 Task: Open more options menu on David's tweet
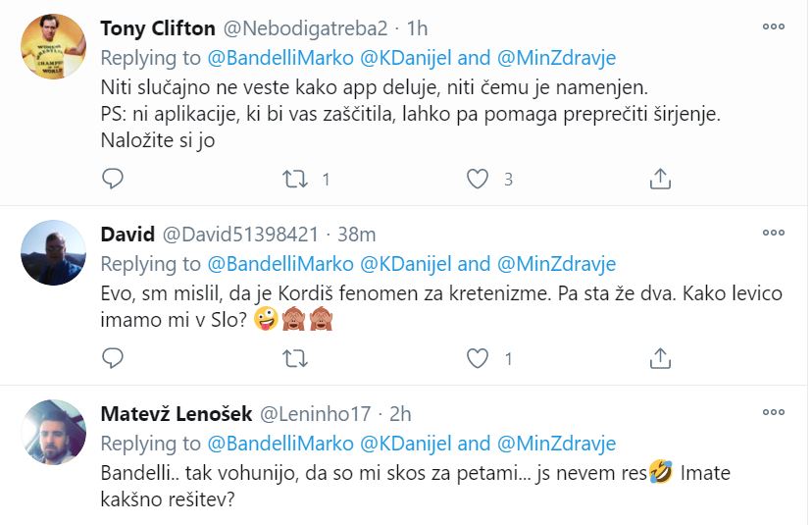[x=774, y=233]
